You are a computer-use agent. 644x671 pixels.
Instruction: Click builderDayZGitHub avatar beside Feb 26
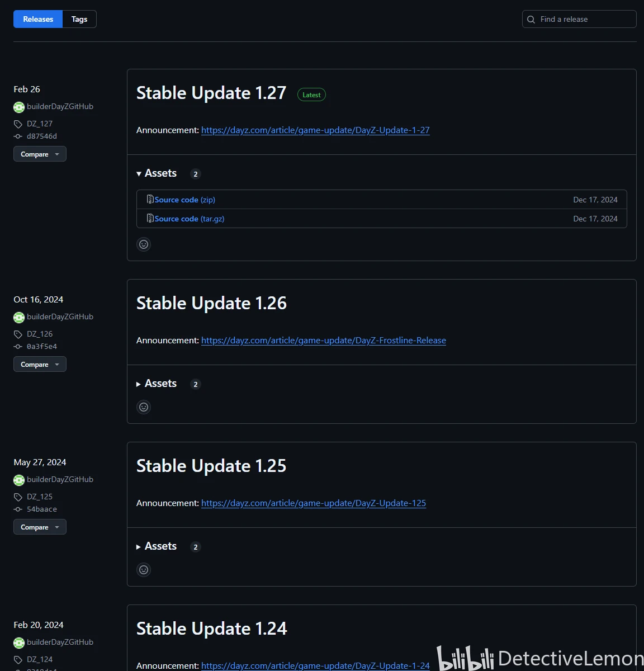[19, 107]
